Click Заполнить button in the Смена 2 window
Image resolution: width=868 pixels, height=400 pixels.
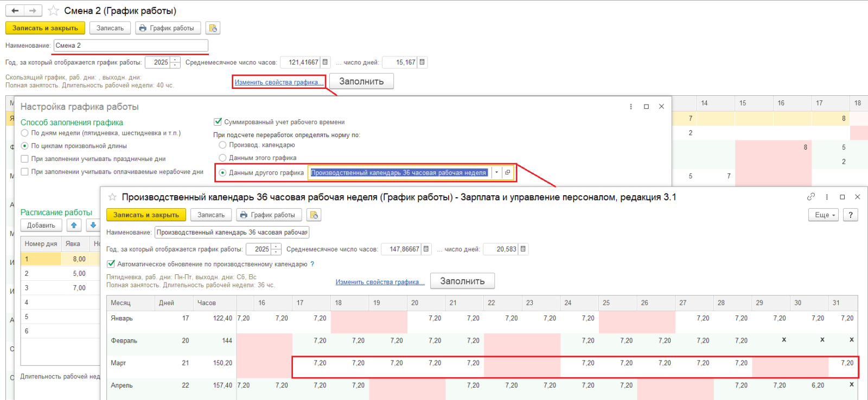361,81
